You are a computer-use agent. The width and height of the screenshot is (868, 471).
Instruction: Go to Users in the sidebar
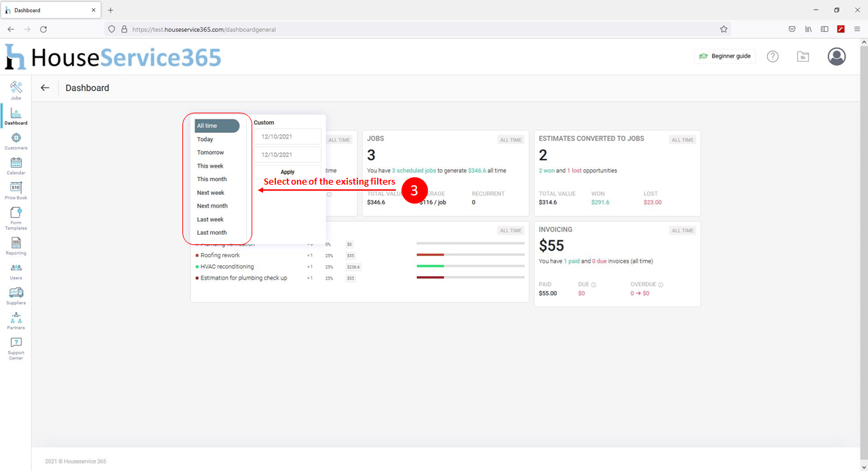coord(16,271)
